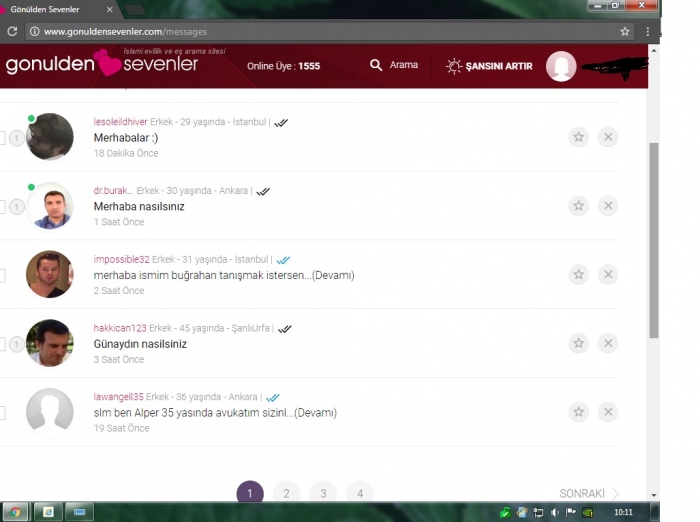Favorite the impossible32 message with star
The height and width of the screenshot is (522, 700).
coord(578,274)
